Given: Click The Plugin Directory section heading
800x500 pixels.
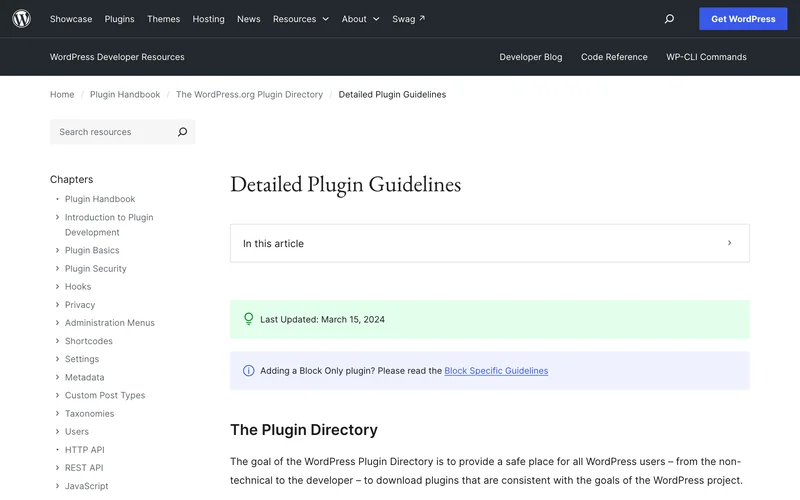Looking at the screenshot, I should (x=304, y=430).
